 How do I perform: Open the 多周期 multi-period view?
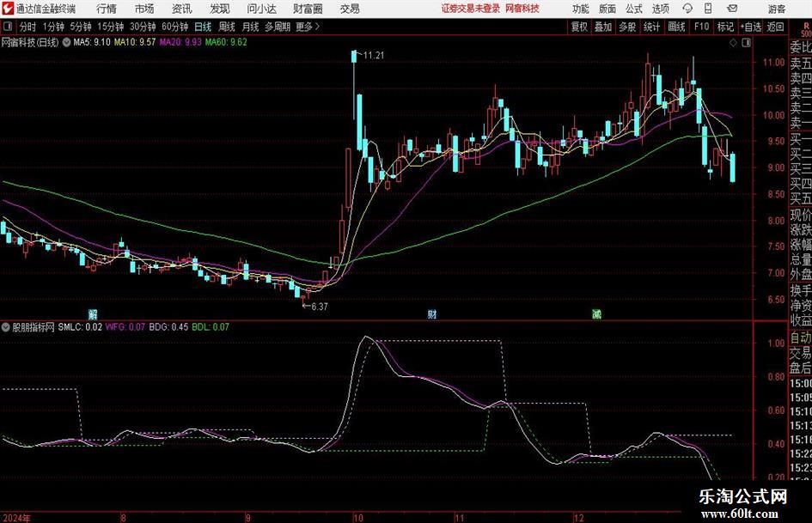(278, 27)
